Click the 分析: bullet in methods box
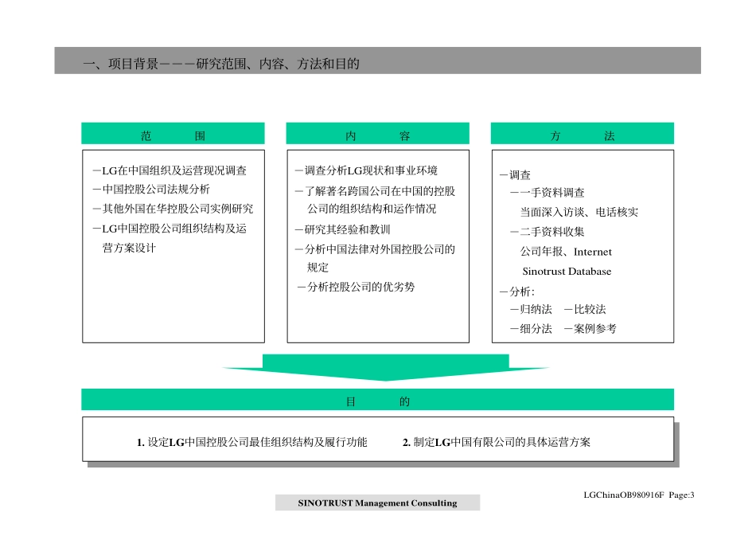The image size is (756, 536). click(517, 291)
